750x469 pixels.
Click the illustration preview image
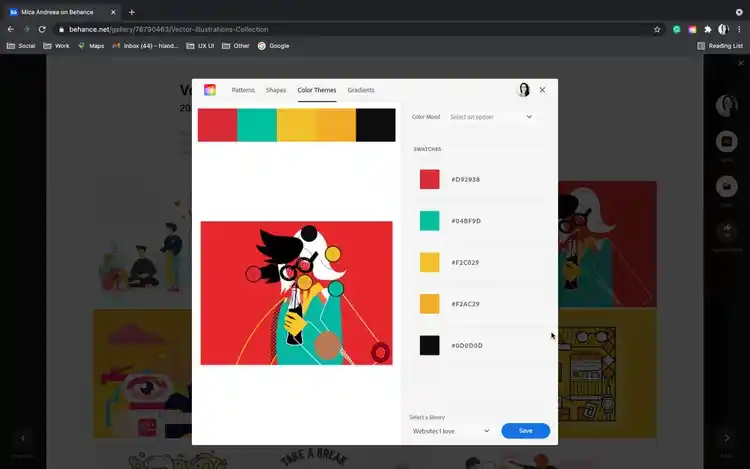(x=297, y=293)
